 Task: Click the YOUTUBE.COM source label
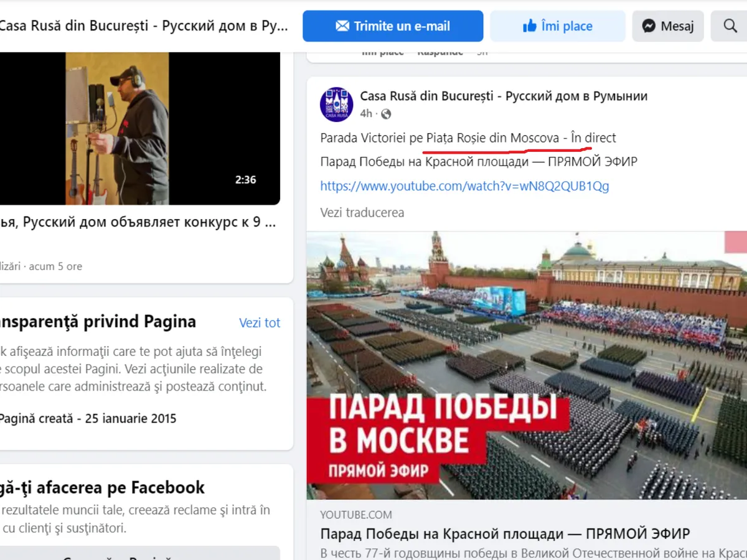pos(356,515)
